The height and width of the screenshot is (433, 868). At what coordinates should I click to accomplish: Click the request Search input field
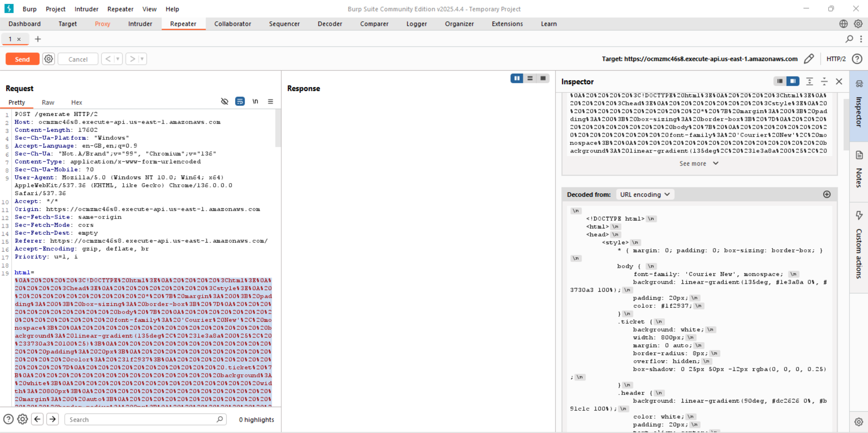145,419
